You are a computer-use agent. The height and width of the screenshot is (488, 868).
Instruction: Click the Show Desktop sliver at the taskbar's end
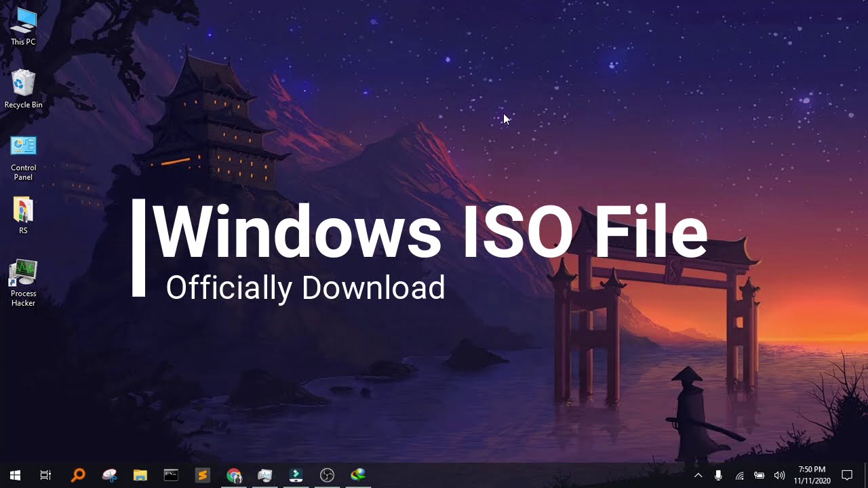tap(865, 475)
